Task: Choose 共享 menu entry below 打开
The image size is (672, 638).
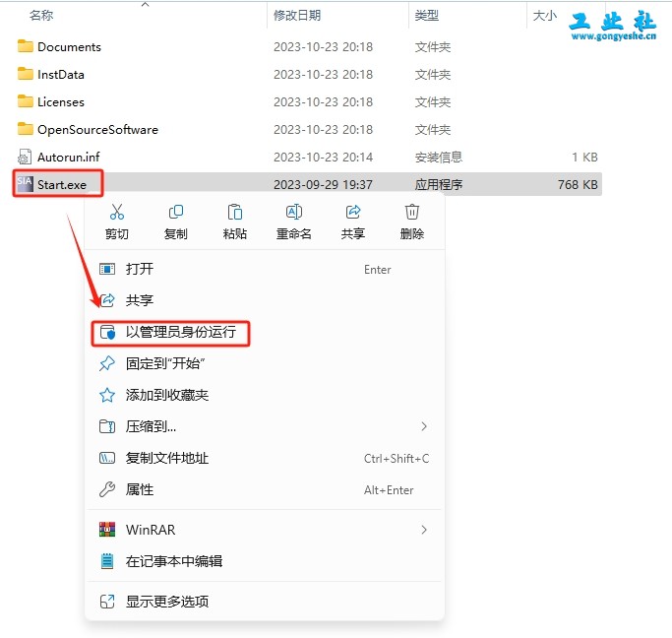Action: [x=265, y=300]
